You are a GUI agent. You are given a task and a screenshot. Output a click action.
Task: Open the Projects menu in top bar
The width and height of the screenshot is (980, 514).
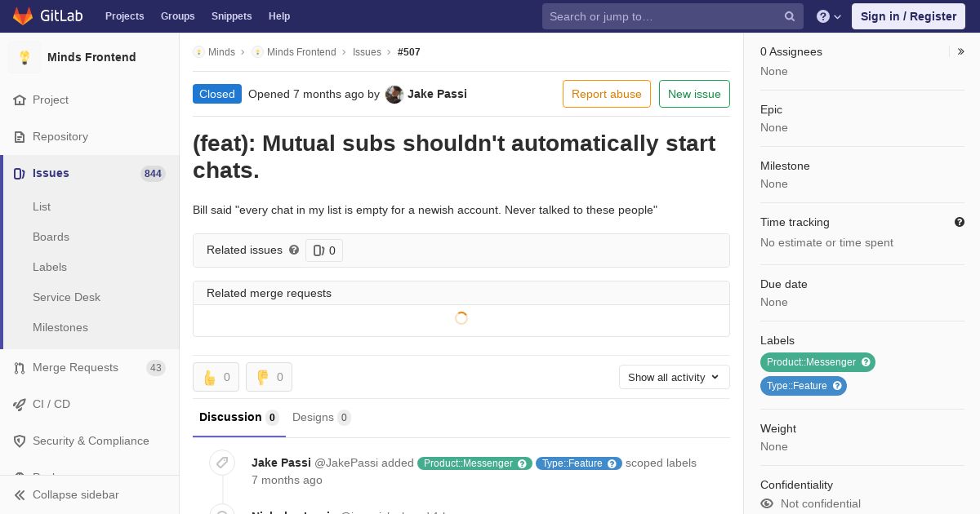click(x=124, y=16)
